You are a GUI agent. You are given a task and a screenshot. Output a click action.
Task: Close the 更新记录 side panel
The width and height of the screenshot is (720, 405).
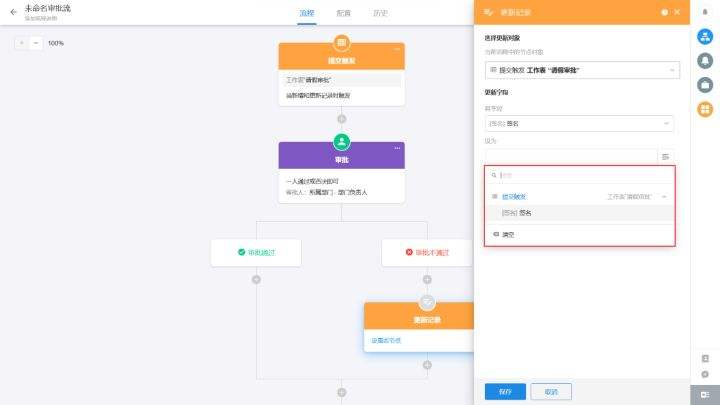click(677, 12)
